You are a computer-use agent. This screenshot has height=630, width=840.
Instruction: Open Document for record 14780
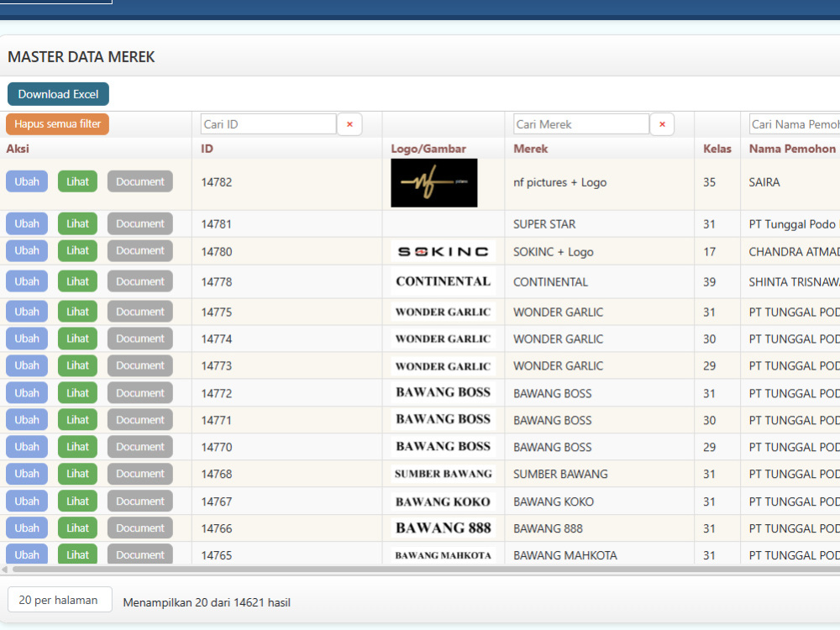point(140,250)
